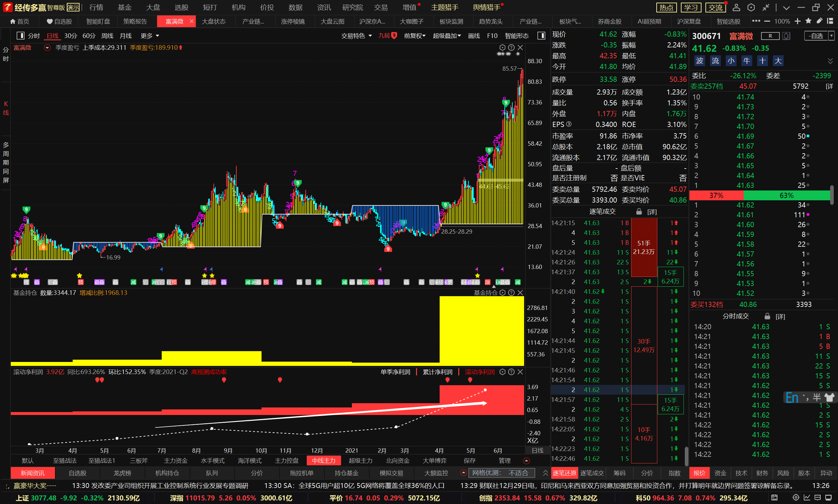Click the red circle icon after 管理
This screenshot has width=838, height=504.
(526, 461)
